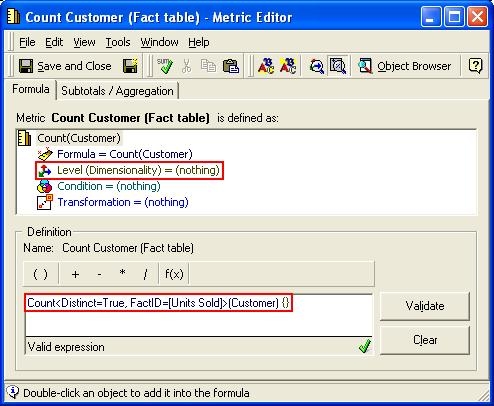Screen dimensions: 494x406
Task: Click the Copy icon in toolbar
Action: [208, 66]
